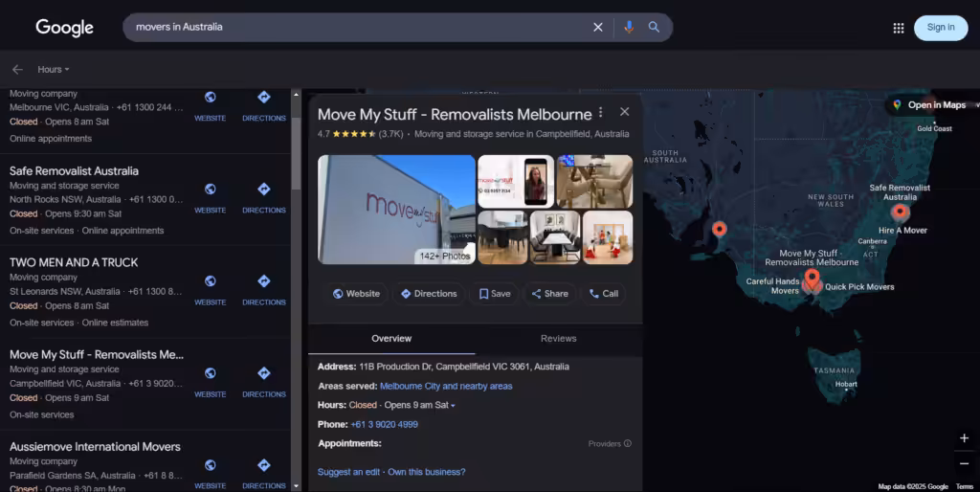
Task: Start voice search with microphone icon
Action: click(629, 27)
